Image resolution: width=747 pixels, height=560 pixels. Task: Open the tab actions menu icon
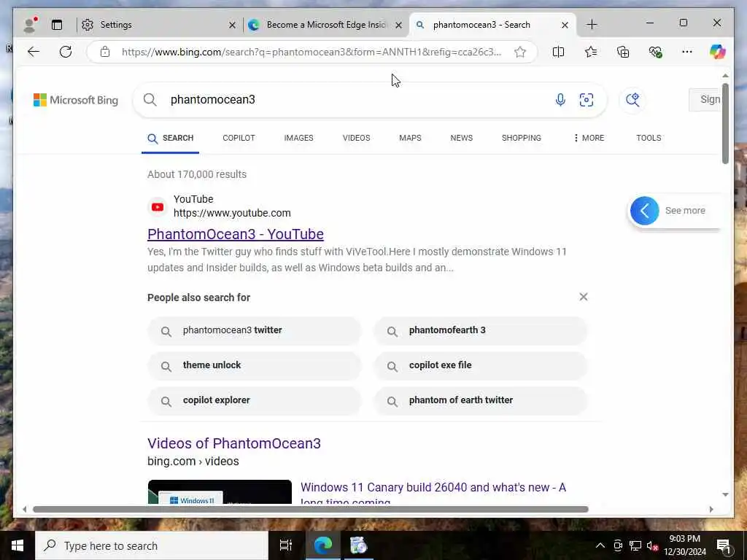(57, 25)
